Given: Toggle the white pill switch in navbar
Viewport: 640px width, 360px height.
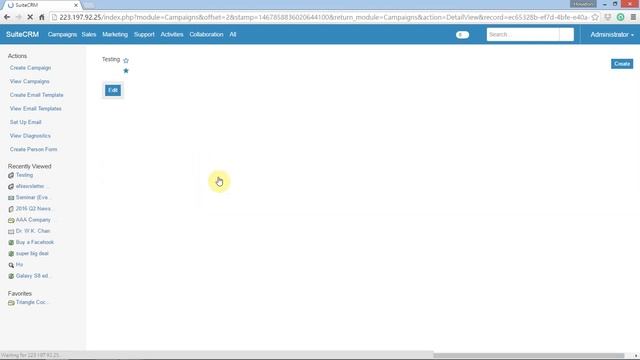Looking at the screenshot, I should pos(462,35).
